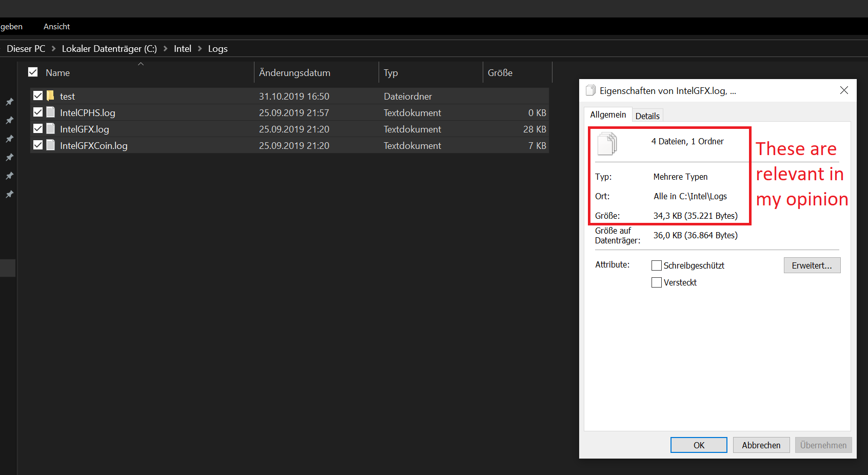Image resolution: width=868 pixels, height=475 pixels.
Task: Click the test folder icon
Action: (x=50, y=96)
